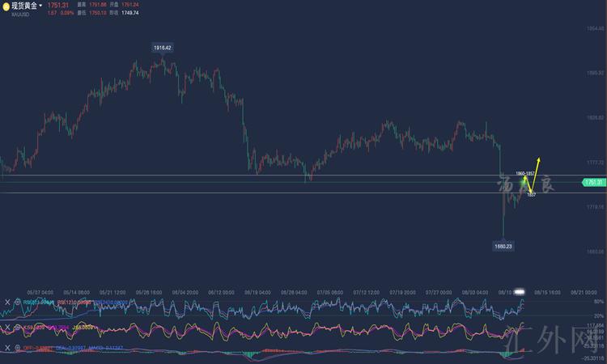Image resolution: width=607 pixels, height=364 pixels.
Task: Close the RSI indicator panel
Action: (x=7, y=302)
